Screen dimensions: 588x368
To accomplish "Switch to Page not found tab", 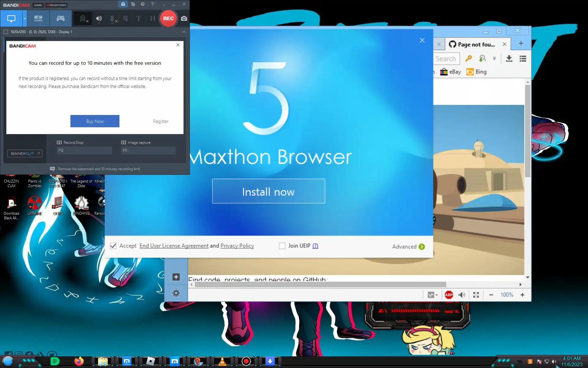I will (x=476, y=44).
